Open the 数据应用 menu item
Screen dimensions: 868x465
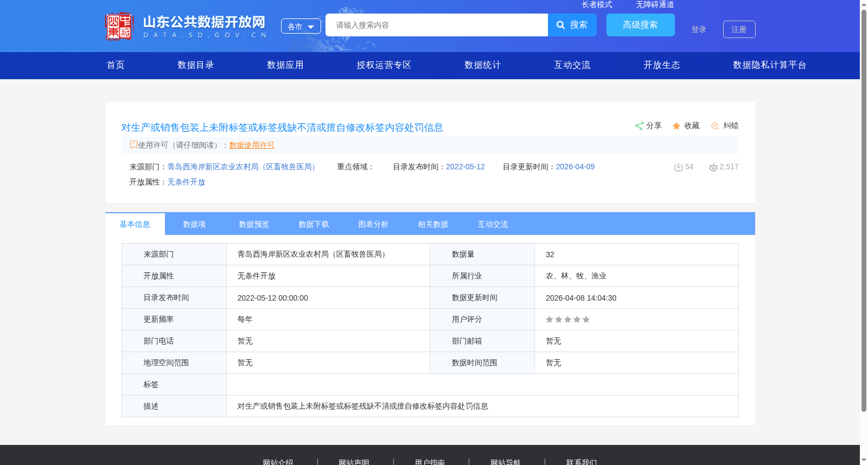pyautogui.click(x=285, y=65)
